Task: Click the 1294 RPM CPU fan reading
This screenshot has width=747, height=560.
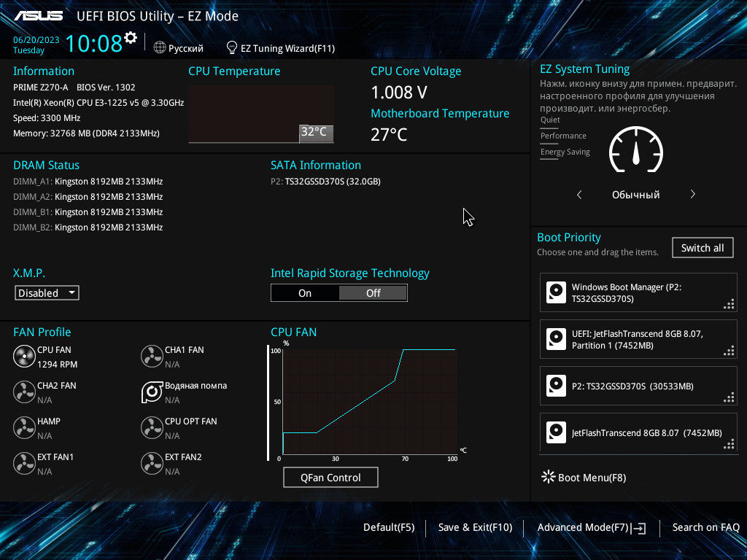Action: pyautogui.click(x=57, y=365)
